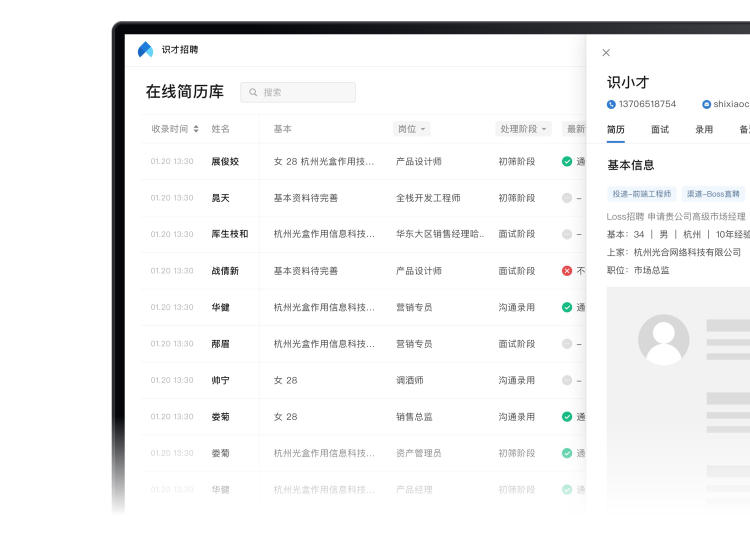The height and width of the screenshot is (541, 750).
Task: Open candidate 库生枝和 row
Action: (x=229, y=234)
